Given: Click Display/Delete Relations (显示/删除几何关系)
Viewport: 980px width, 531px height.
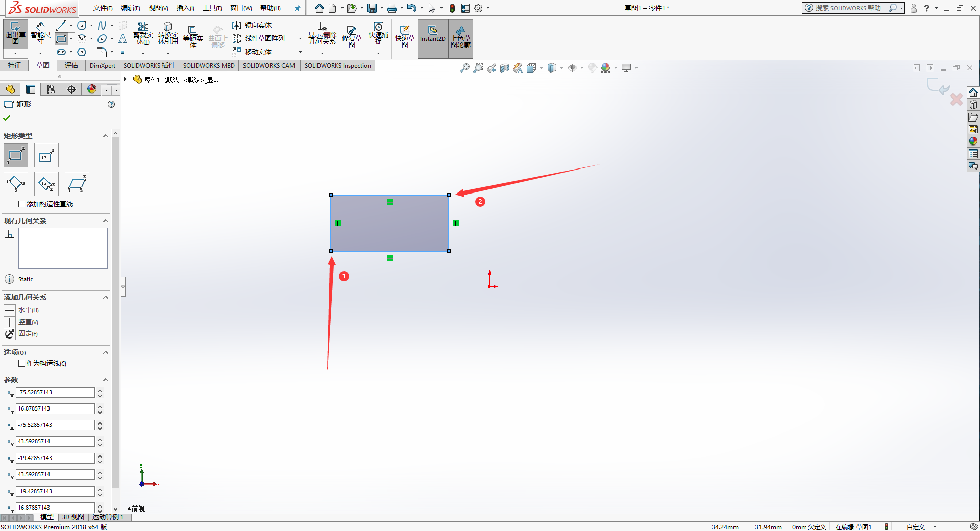Looking at the screenshot, I should coord(322,34).
